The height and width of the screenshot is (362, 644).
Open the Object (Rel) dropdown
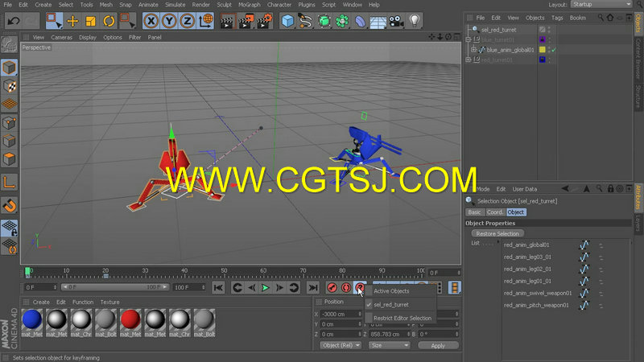341,346
